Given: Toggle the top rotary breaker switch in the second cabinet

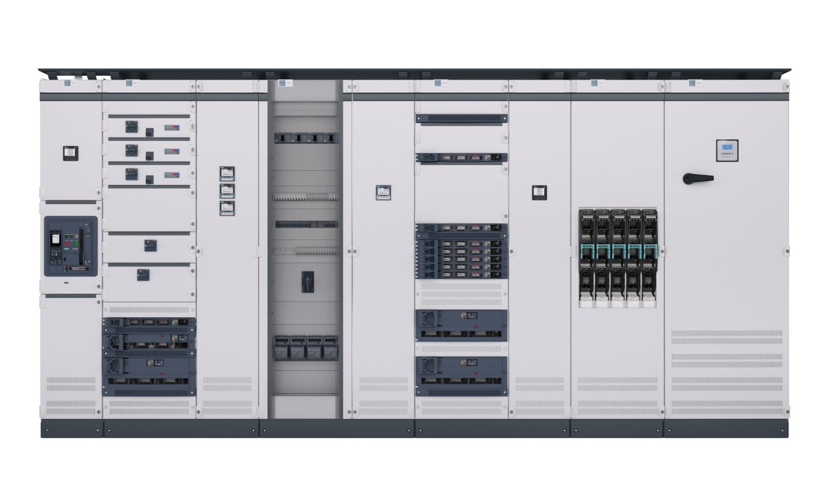Looking at the screenshot, I should (x=131, y=127).
